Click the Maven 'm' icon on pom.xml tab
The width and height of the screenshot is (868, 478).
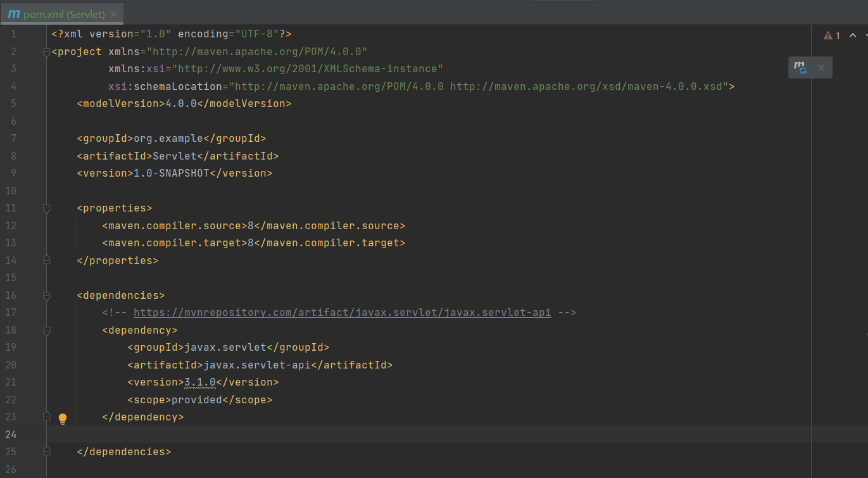14,14
